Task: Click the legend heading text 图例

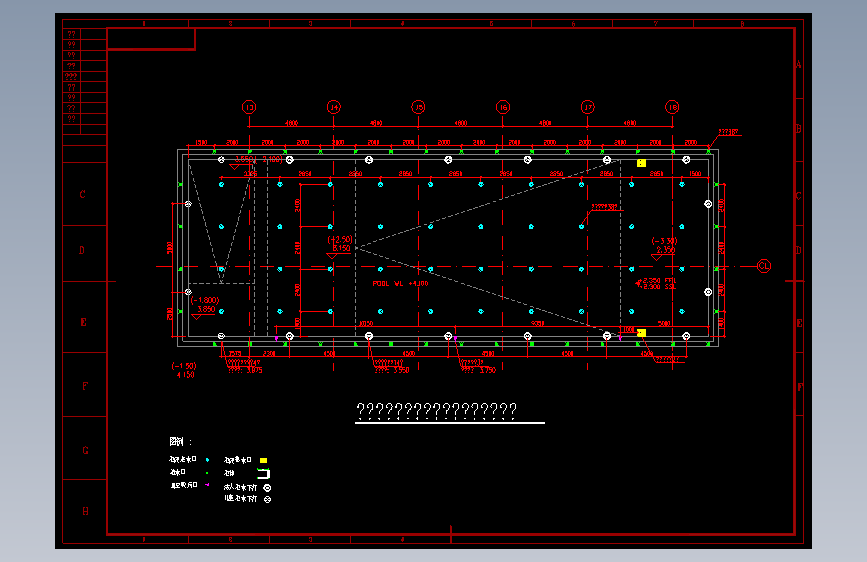Action: pos(177,441)
